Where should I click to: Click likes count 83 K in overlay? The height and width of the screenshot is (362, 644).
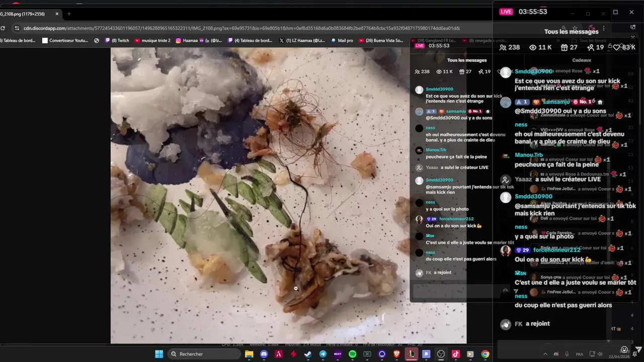[624, 47]
